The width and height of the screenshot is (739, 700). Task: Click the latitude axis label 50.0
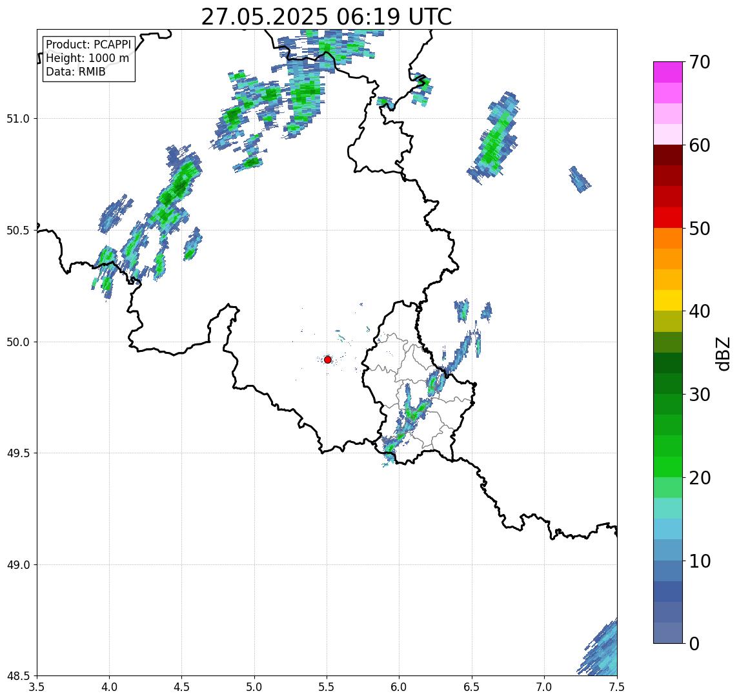click(x=18, y=342)
